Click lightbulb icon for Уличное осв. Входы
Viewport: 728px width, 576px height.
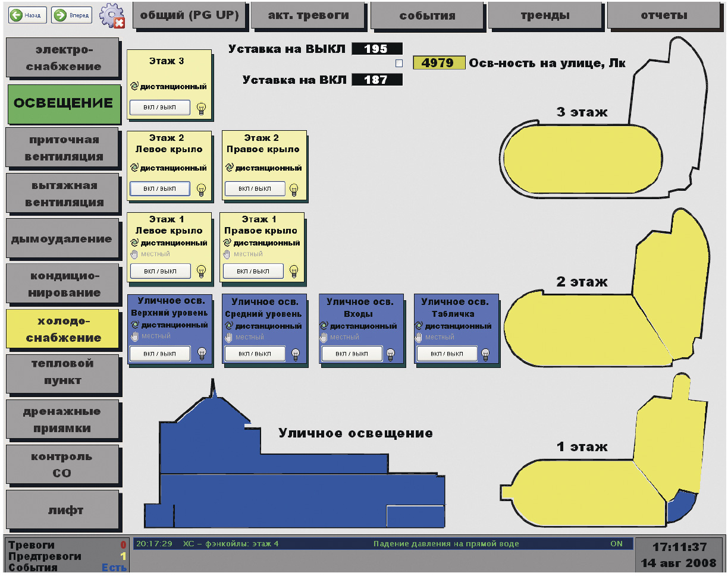coord(390,354)
